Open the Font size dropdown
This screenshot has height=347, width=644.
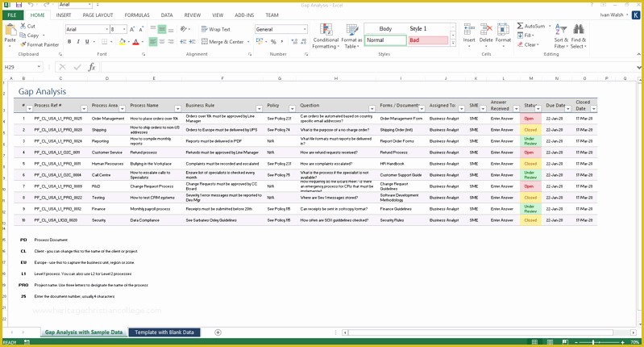(124, 29)
